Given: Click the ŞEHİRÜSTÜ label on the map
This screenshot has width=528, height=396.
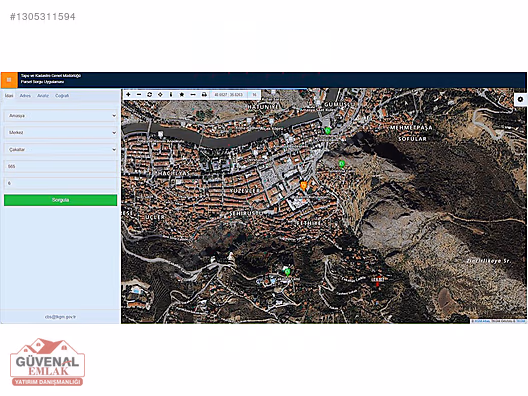Looking at the screenshot, I should point(246,213).
